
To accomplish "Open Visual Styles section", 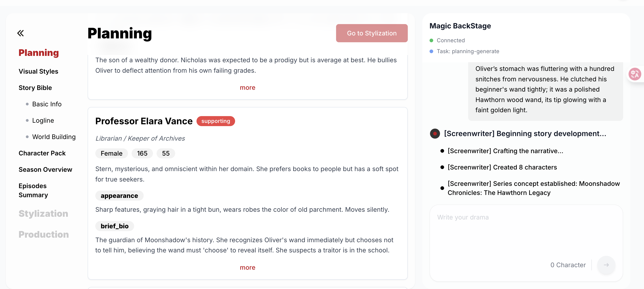I will pos(39,72).
